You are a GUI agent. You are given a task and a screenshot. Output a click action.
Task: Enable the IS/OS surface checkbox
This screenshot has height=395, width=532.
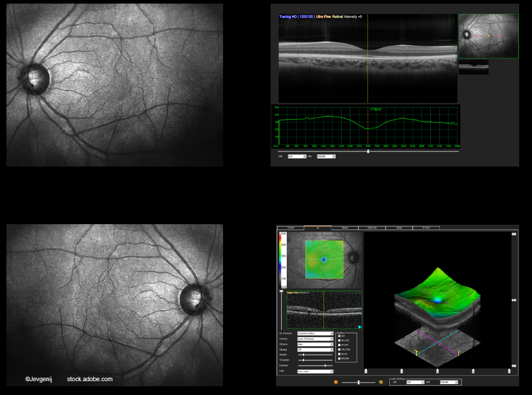[x=340, y=354]
